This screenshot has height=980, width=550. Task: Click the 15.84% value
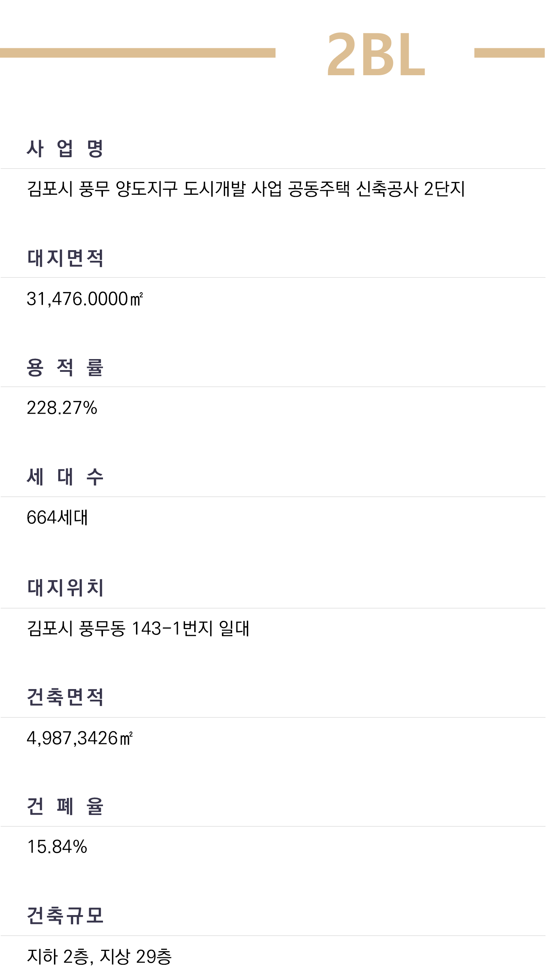click(57, 847)
